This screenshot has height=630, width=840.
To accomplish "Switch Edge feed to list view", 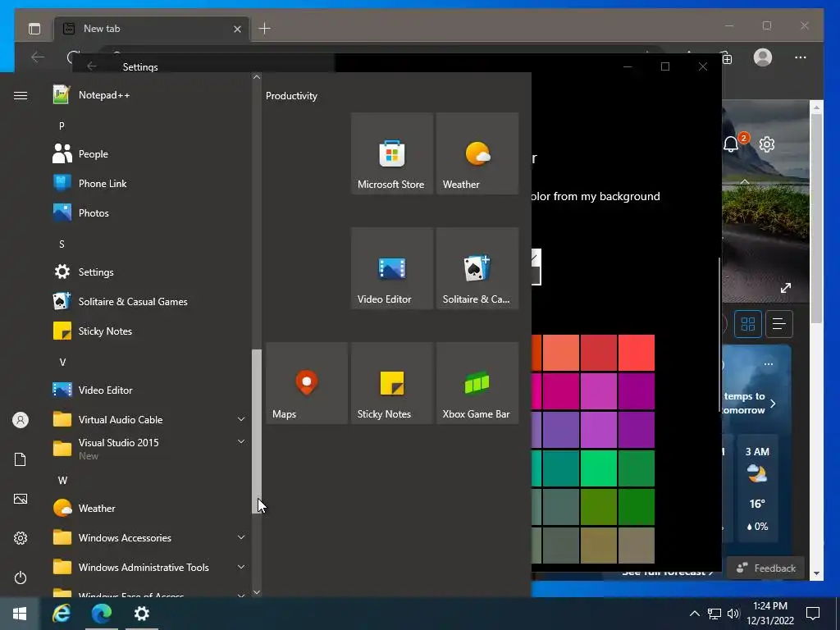I will [x=779, y=323].
